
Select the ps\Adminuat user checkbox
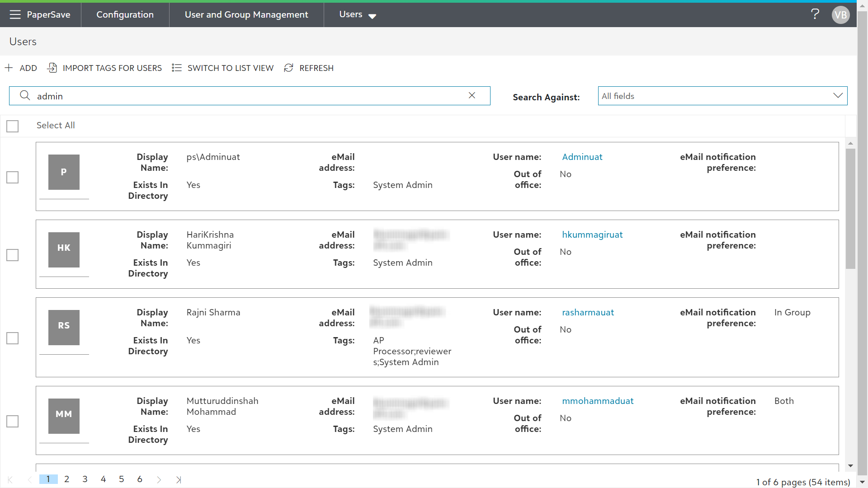tap(13, 177)
